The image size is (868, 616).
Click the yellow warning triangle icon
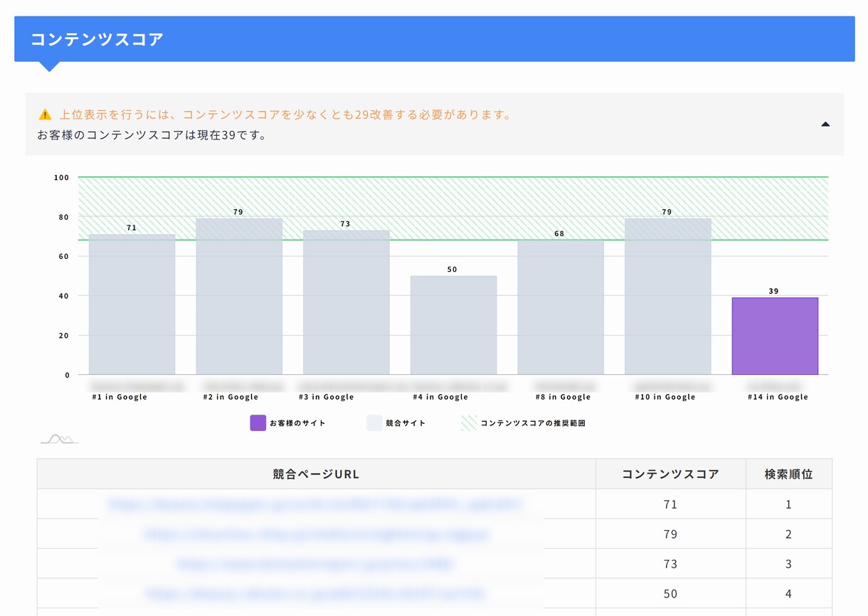45,115
